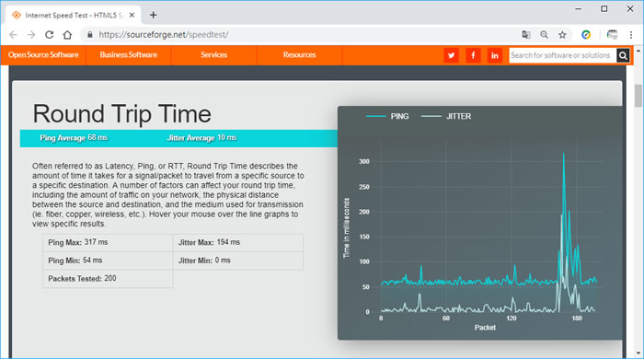Click the address bar URL
644x359 pixels.
point(164,35)
